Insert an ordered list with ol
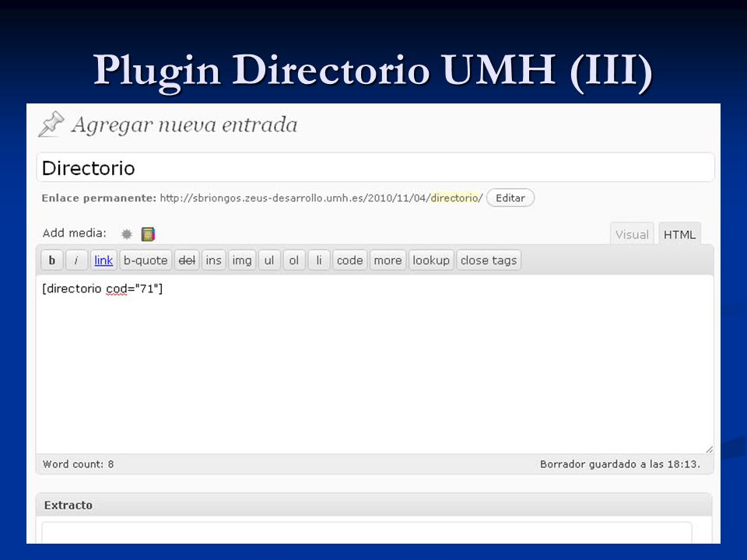The width and height of the screenshot is (747, 560). point(294,261)
